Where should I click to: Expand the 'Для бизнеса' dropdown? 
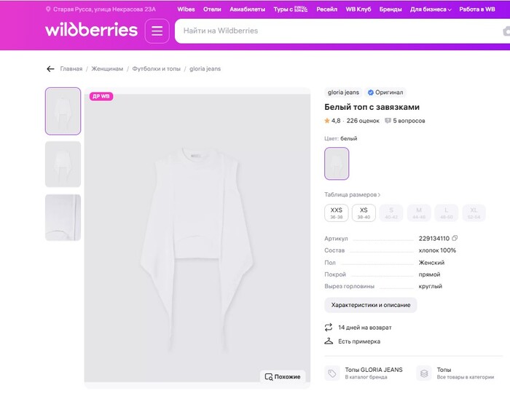tap(431, 9)
